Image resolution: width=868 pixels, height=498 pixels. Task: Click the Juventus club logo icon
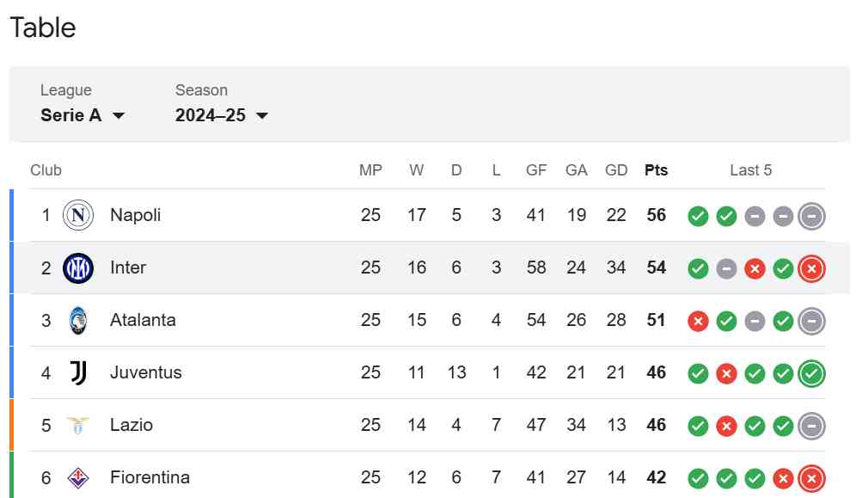[x=78, y=372]
